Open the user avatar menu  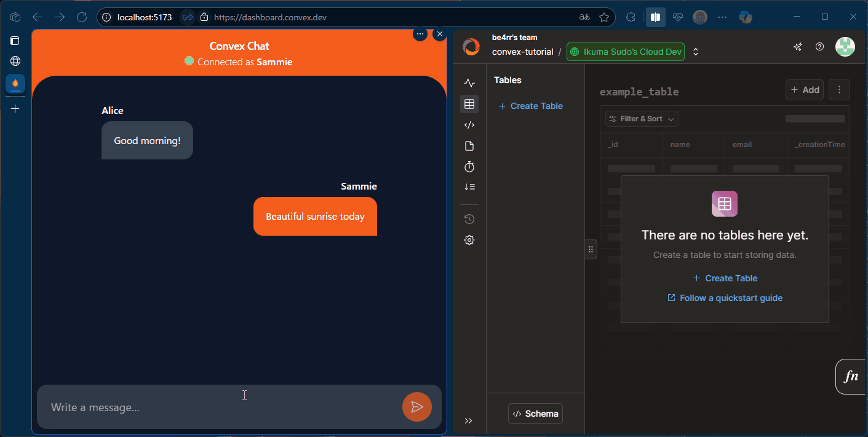coord(845,46)
